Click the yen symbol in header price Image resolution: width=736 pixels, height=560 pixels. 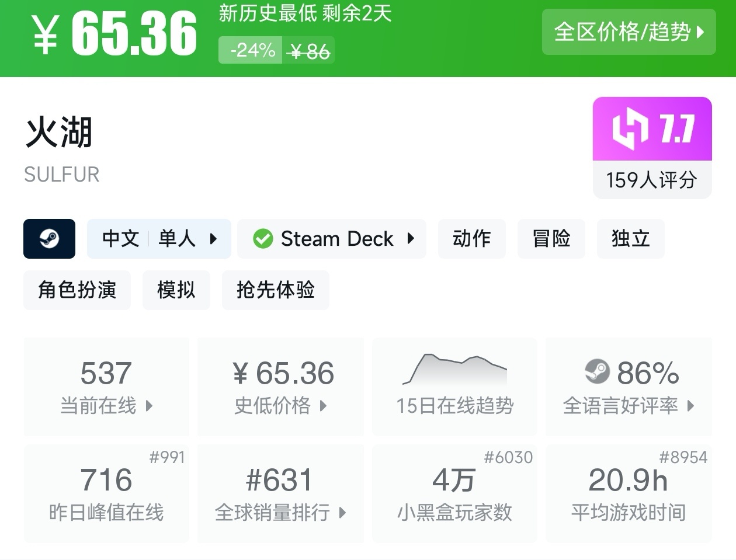46,35
